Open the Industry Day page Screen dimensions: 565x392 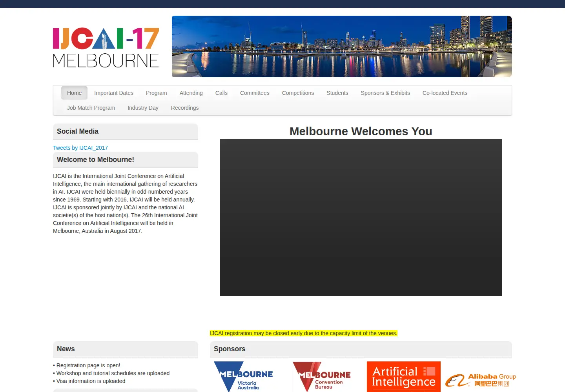click(143, 108)
